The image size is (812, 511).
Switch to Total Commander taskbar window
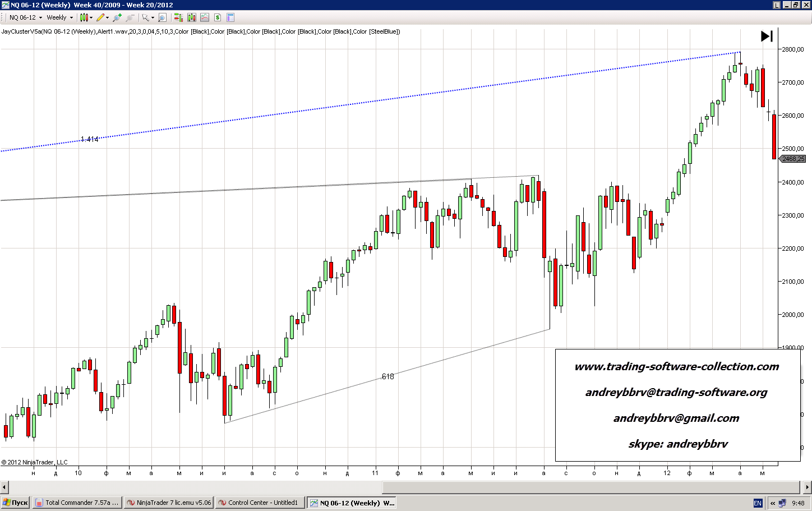point(77,503)
